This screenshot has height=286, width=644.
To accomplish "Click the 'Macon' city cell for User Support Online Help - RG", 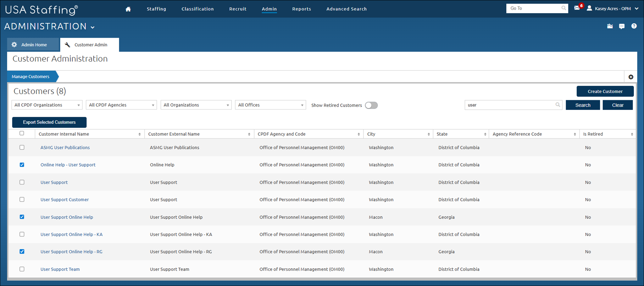I will pyautogui.click(x=376, y=252).
